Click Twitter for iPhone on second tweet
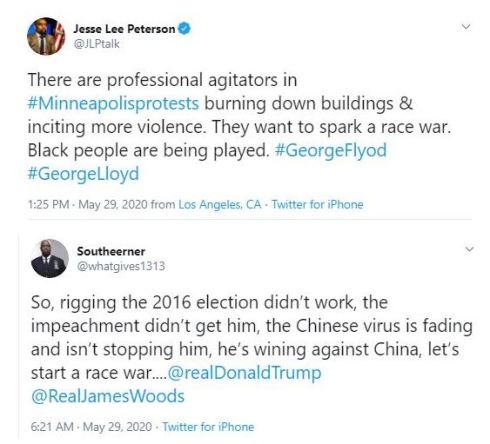490x444 pixels. click(208, 427)
